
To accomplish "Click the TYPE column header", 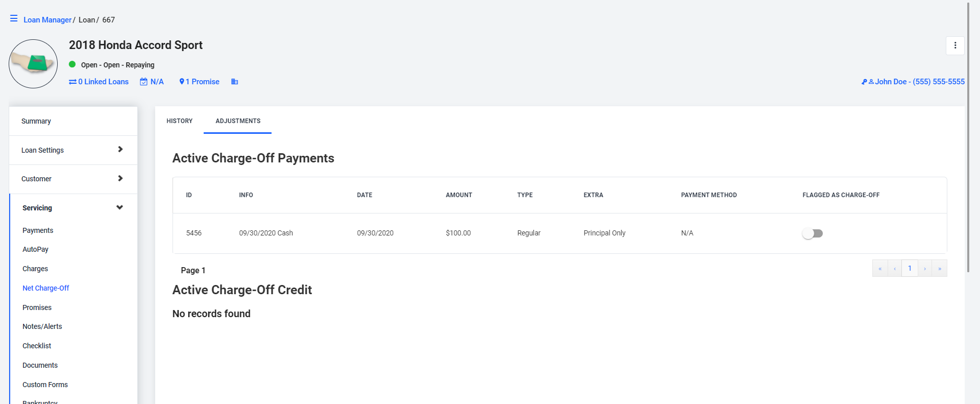I will (525, 195).
